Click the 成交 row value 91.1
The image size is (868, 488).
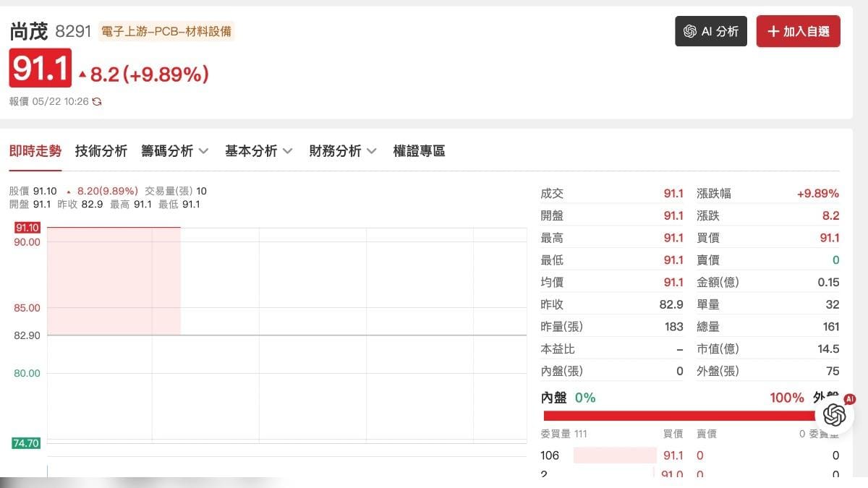pyautogui.click(x=673, y=194)
